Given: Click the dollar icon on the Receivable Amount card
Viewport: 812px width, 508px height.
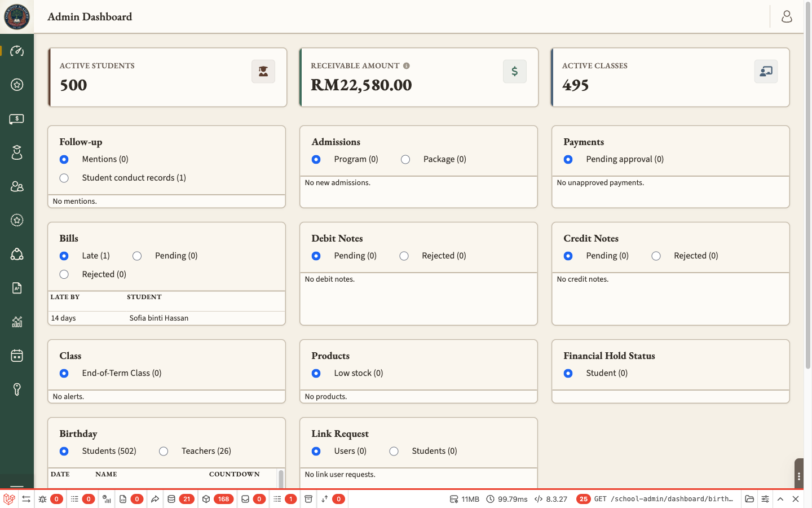Looking at the screenshot, I should 515,71.
